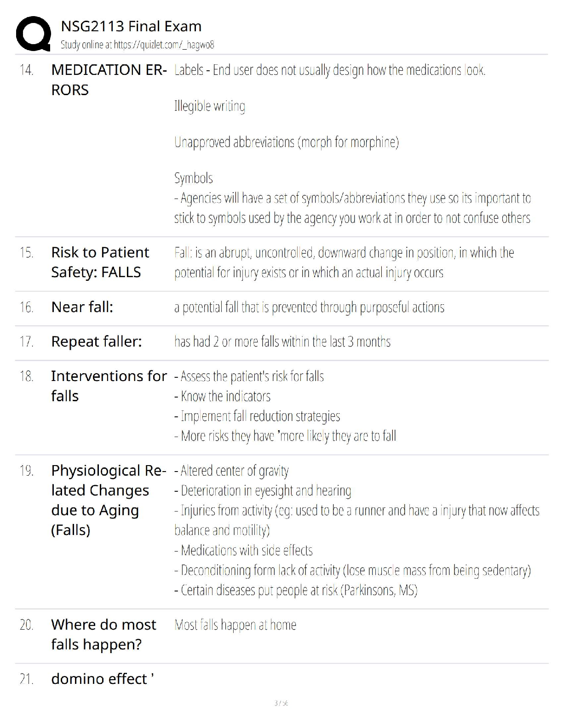Click the page number at page bottom
The image size is (563, 728).
[x=281, y=703]
